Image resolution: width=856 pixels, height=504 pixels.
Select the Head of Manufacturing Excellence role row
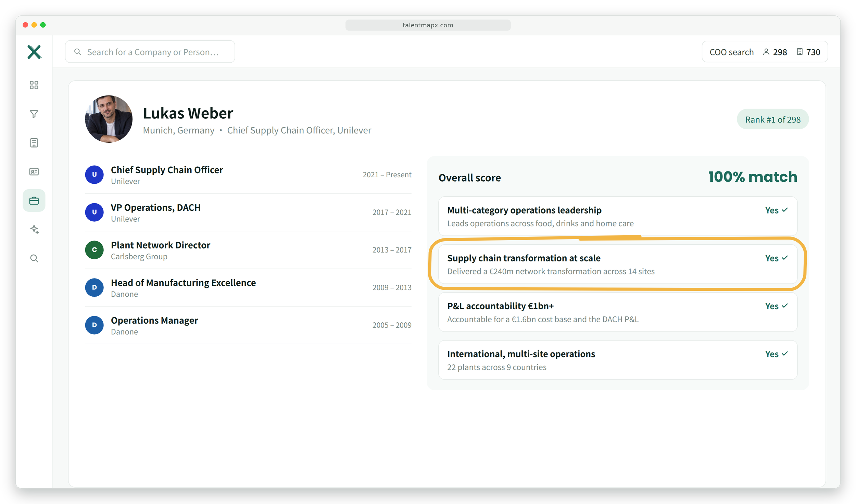click(248, 288)
